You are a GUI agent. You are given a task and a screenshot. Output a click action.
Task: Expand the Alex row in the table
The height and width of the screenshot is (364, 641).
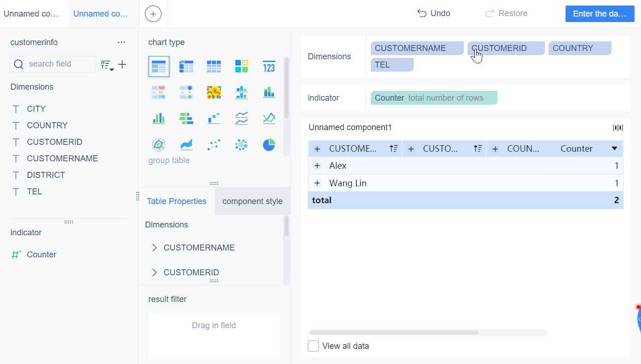click(x=317, y=165)
